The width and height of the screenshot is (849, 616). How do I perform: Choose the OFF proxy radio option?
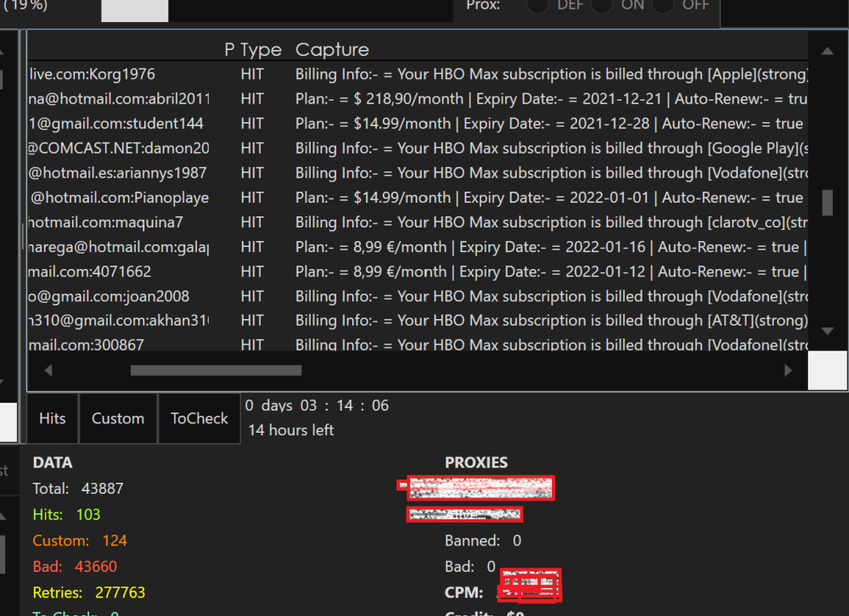click(663, 5)
